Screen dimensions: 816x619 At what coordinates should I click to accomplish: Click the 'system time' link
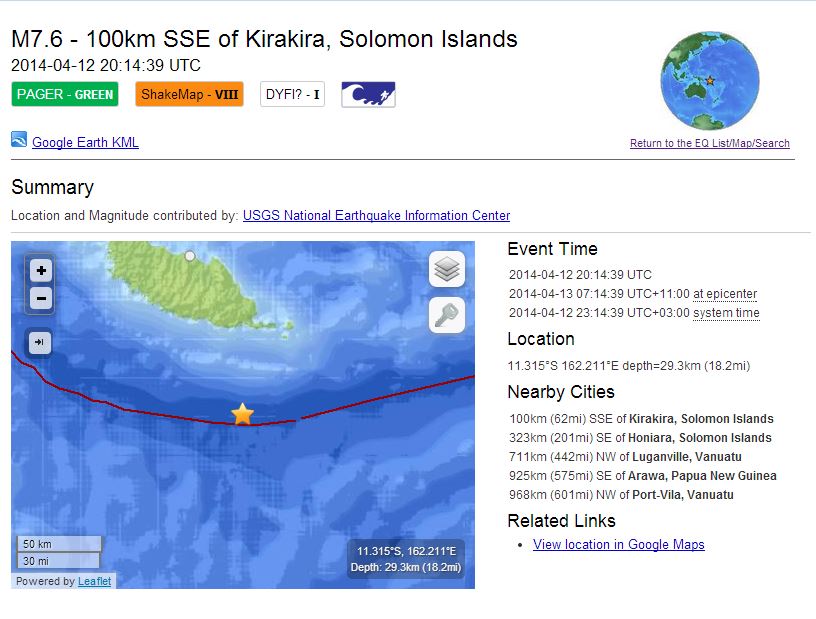click(x=726, y=313)
